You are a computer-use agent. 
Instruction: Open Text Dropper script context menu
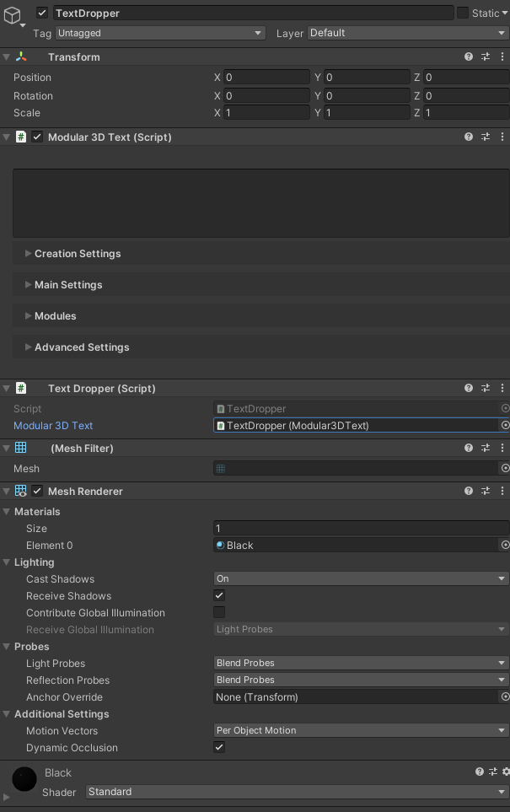[503, 388]
